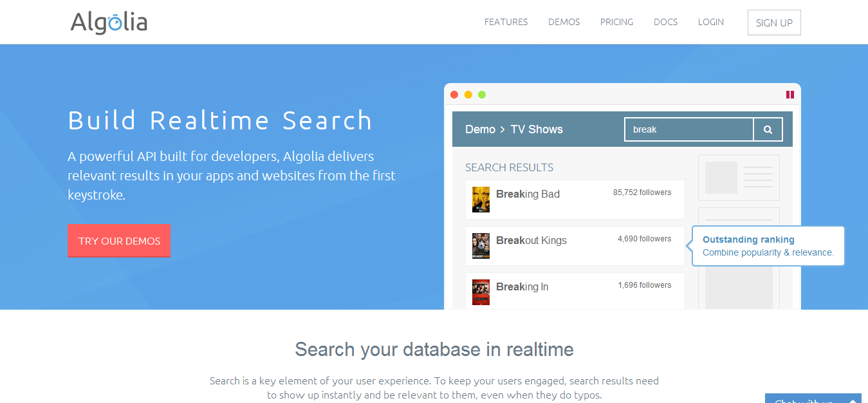The width and height of the screenshot is (868, 403).
Task: Open the Chat with us widget
Action: (x=813, y=398)
